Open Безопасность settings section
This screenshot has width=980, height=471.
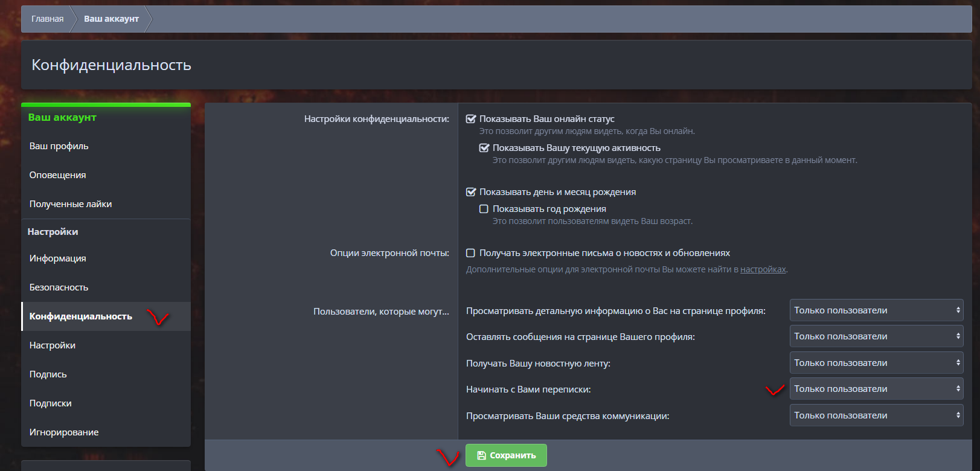59,287
